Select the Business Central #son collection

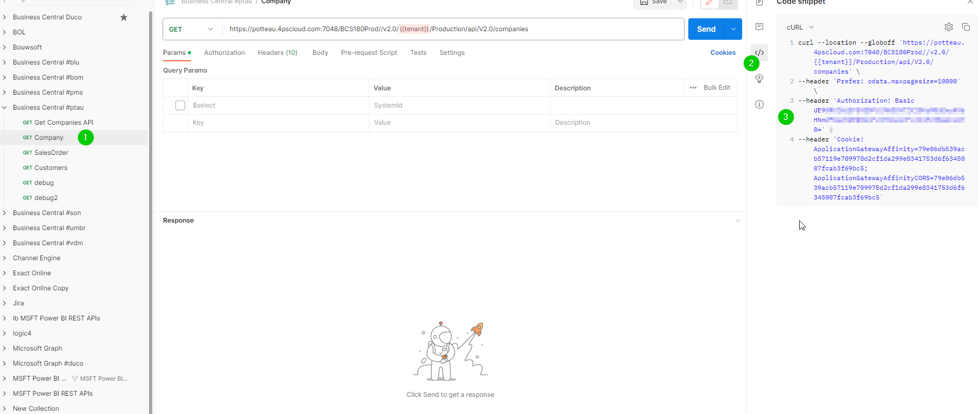[47, 213]
